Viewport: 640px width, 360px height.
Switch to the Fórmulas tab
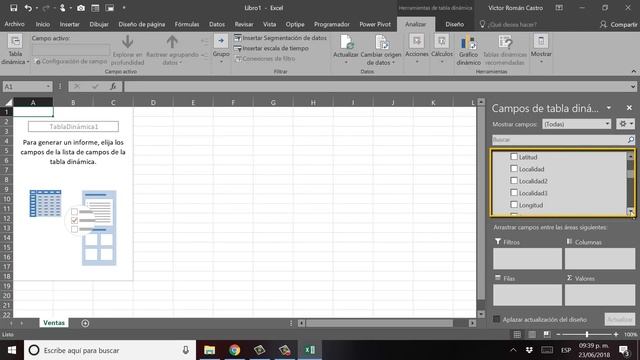187,24
